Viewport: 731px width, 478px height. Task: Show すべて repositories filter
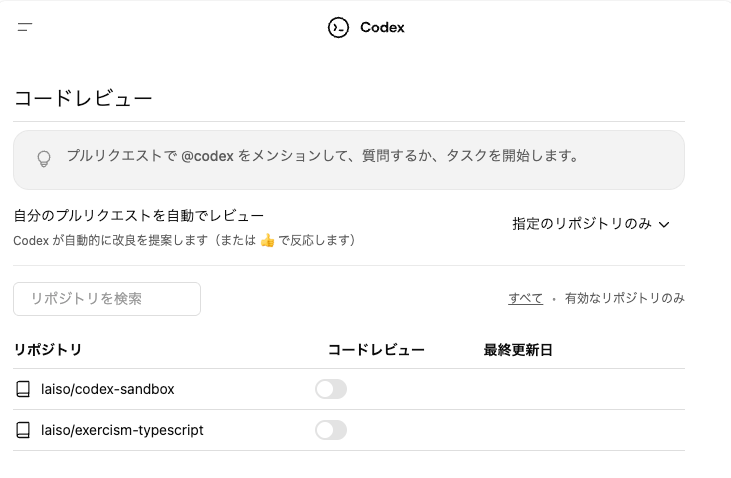[525, 298]
